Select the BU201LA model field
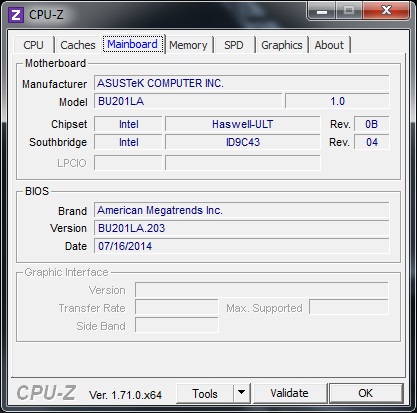 coord(188,101)
